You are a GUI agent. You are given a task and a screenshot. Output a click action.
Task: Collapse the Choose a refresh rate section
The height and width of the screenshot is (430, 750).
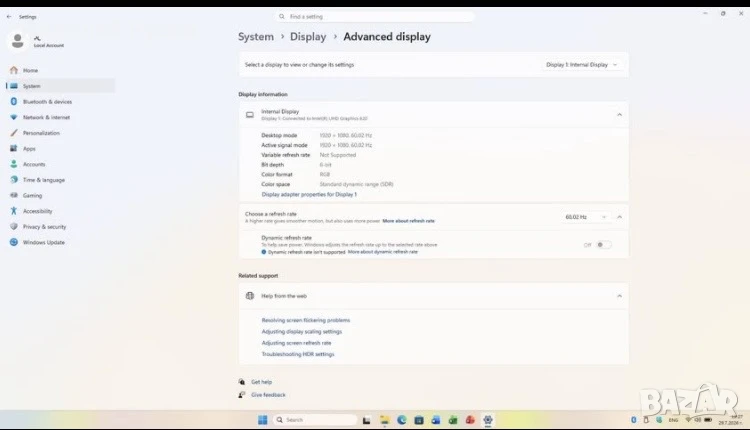click(x=619, y=217)
